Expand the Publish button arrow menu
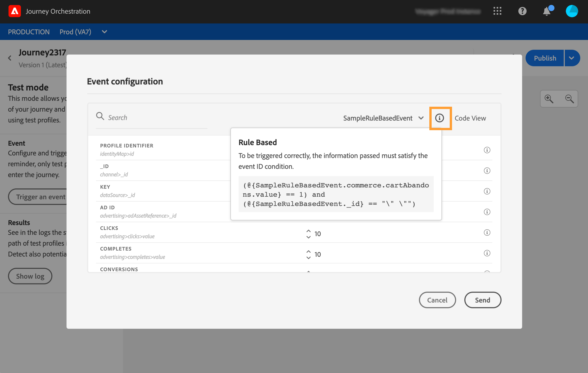This screenshot has height=373, width=588. [x=571, y=58]
